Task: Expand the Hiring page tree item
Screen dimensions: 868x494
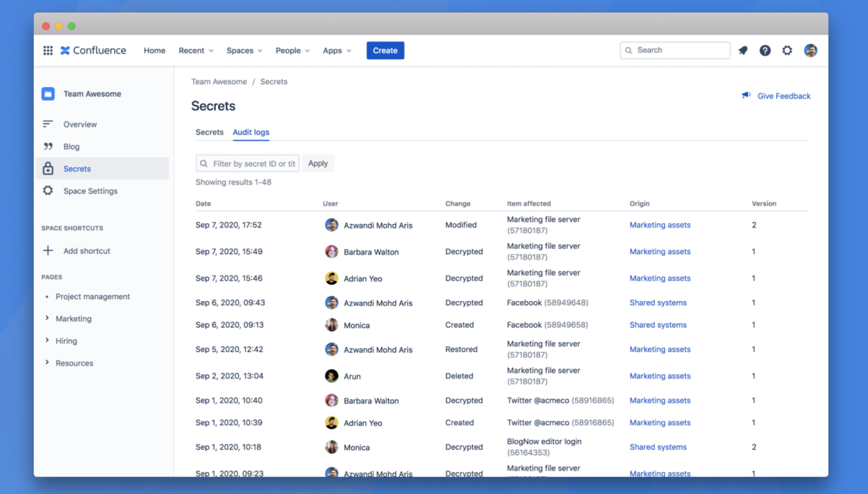Action: click(x=47, y=340)
